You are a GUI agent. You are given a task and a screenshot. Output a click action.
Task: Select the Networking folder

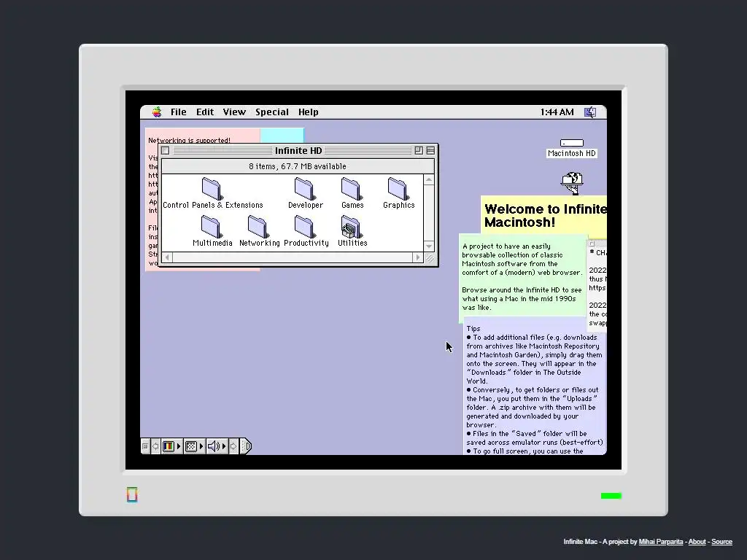pyautogui.click(x=259, y=231)
